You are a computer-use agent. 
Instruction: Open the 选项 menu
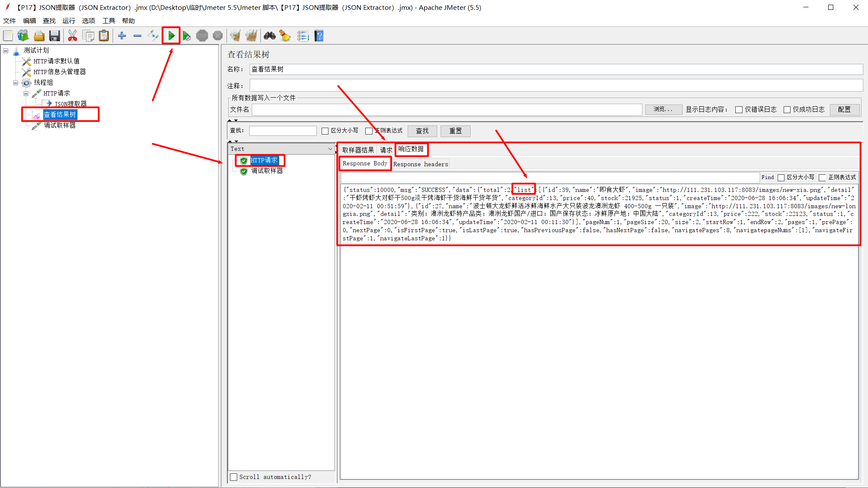[x=89, y=21]
